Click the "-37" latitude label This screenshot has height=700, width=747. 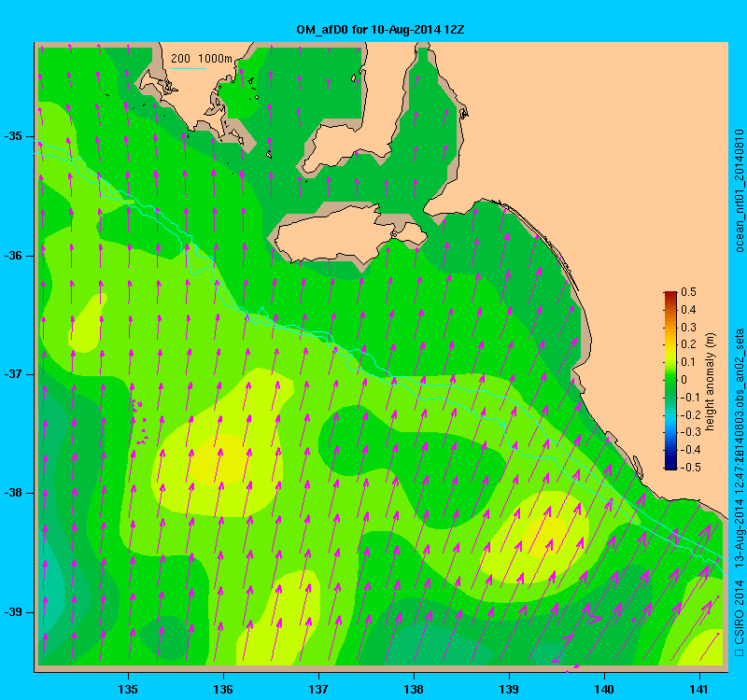tap(13, 374)
